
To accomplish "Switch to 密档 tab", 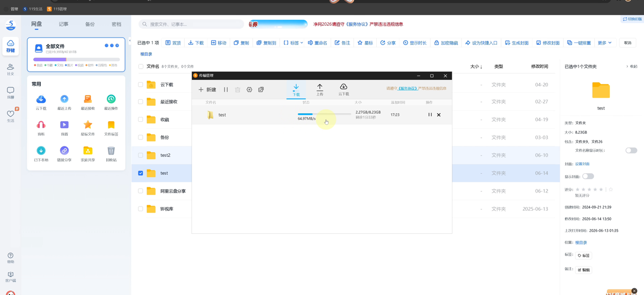I will (x=116, y=24).
